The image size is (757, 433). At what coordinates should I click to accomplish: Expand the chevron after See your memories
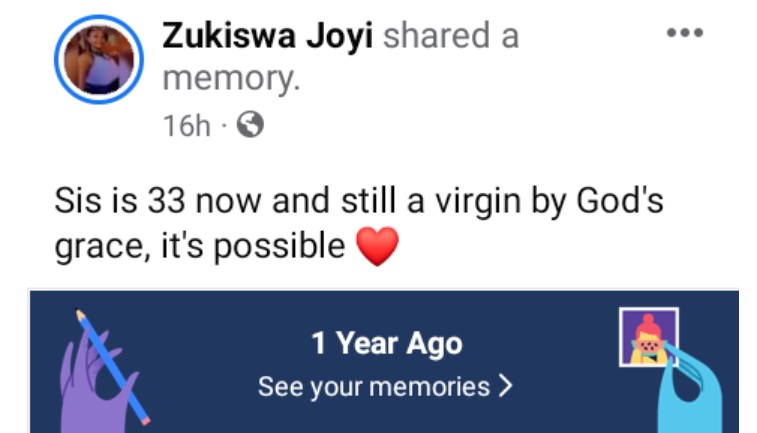(505, 386)
